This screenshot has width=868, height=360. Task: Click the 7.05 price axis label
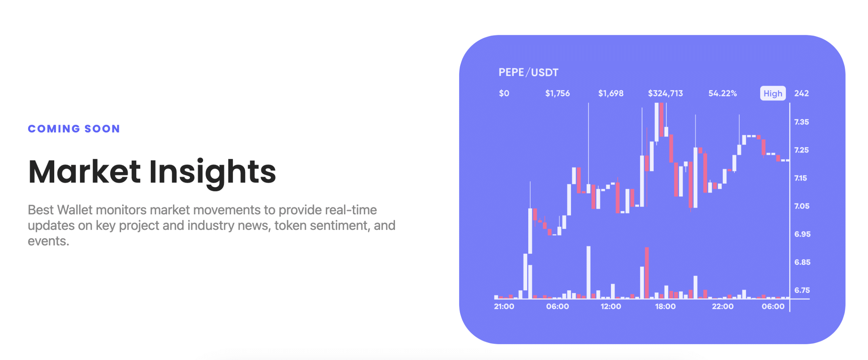(x=802, y=206)
